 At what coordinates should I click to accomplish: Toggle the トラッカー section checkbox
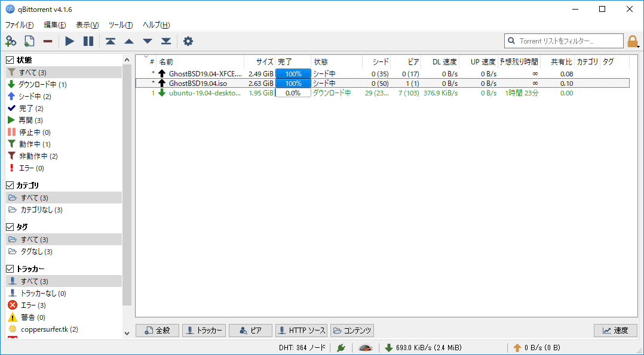point(10,269)
